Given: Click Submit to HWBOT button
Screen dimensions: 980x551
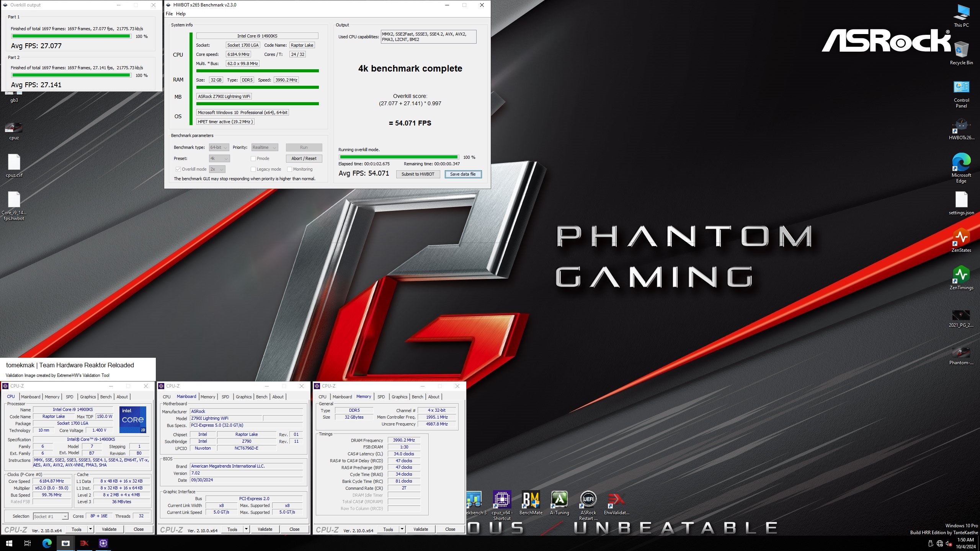Looking at the screenshot, I should click(418, 174).
